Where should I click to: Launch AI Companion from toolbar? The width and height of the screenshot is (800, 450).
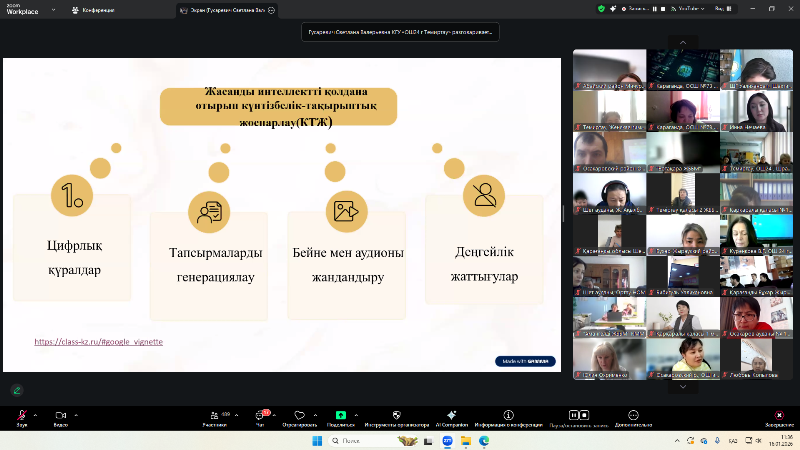451,415
